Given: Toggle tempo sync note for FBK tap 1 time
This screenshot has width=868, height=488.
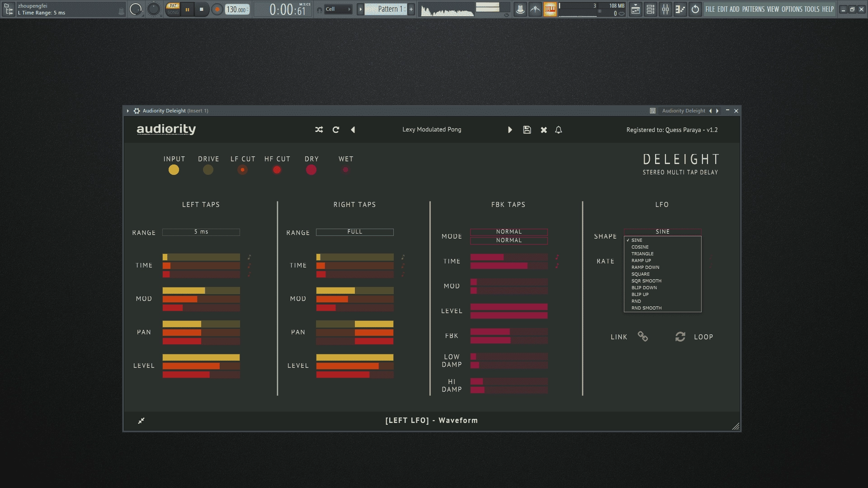Looking at the screenshot, I should pyautogui.click(x=557, y=257).
